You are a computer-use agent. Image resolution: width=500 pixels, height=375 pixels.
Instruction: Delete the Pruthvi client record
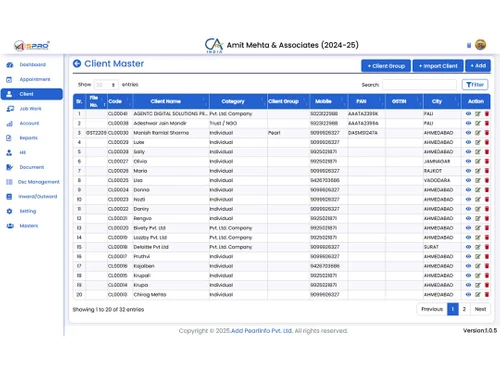487,256
